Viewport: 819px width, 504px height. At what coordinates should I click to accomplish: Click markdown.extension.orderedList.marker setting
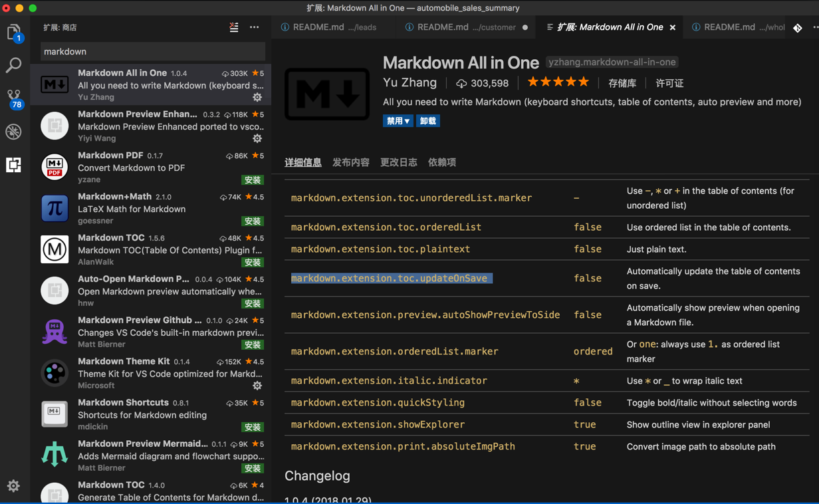[x=395, y=351]
